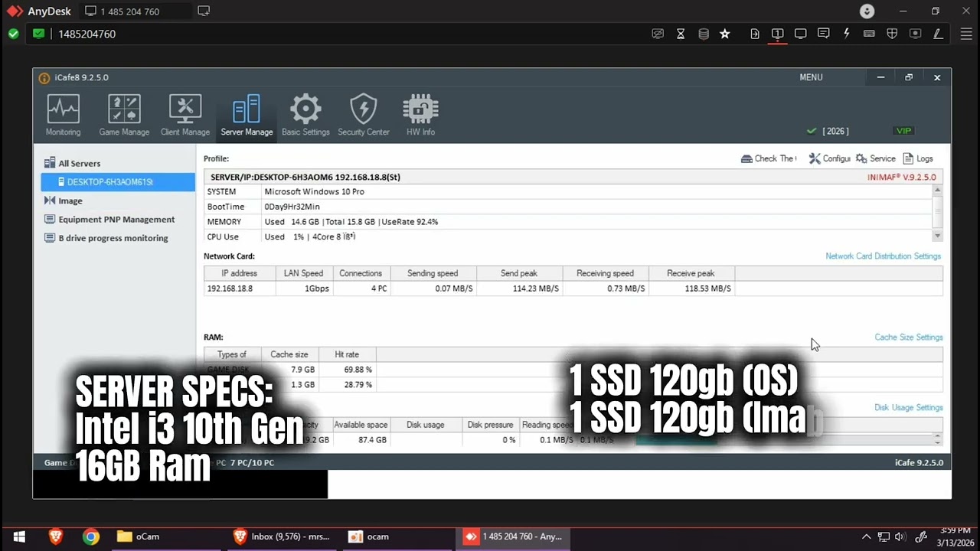Click the disk list stepper down arrow
This screenshot has height=551, width=980.
(938, 442)
